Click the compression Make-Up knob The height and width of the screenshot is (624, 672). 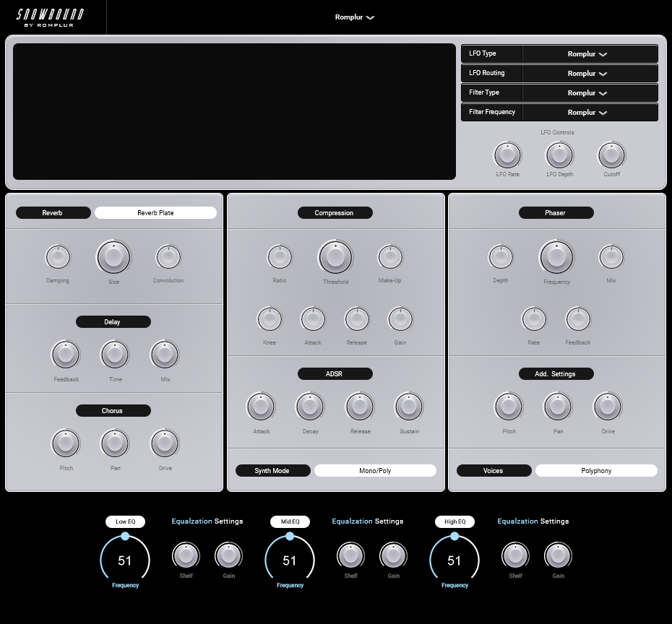[x=390, y=257]
